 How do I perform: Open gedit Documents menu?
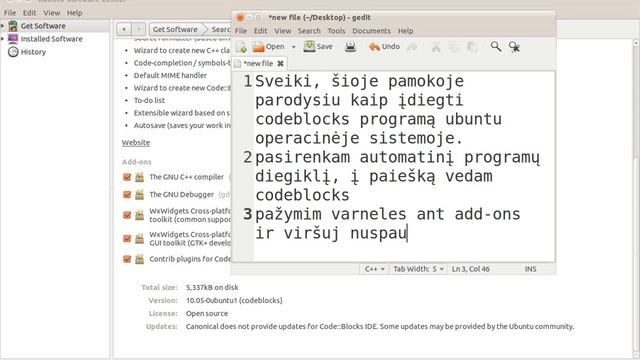click(371, 31)
